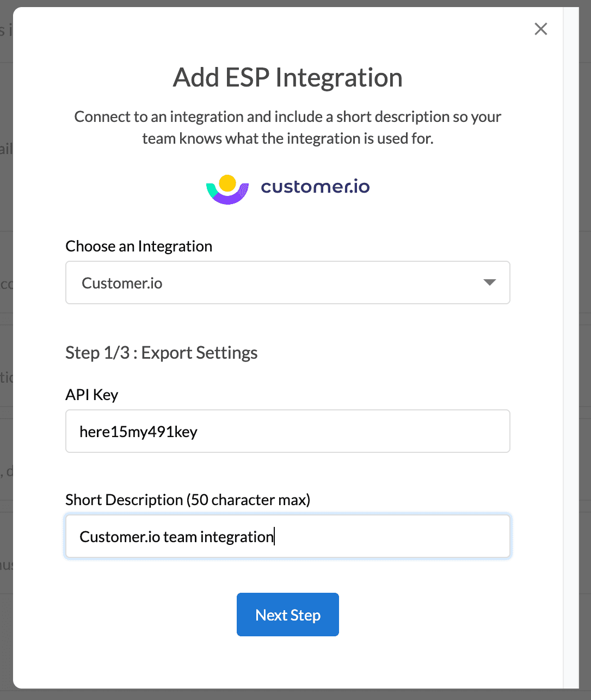Click the Add ESP Integration heading
This screenshot has width=591, height=700.
[287, 77]
